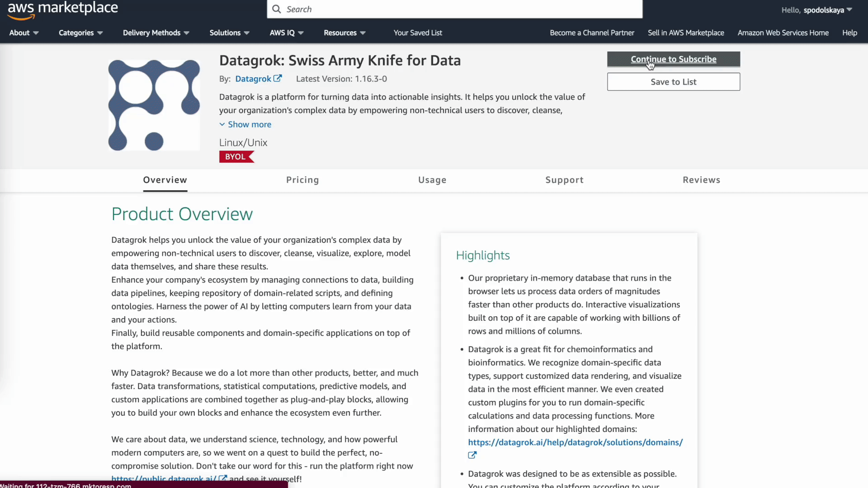Open the Categories dropdown menu
868x488 pixels.
(80, 33)
